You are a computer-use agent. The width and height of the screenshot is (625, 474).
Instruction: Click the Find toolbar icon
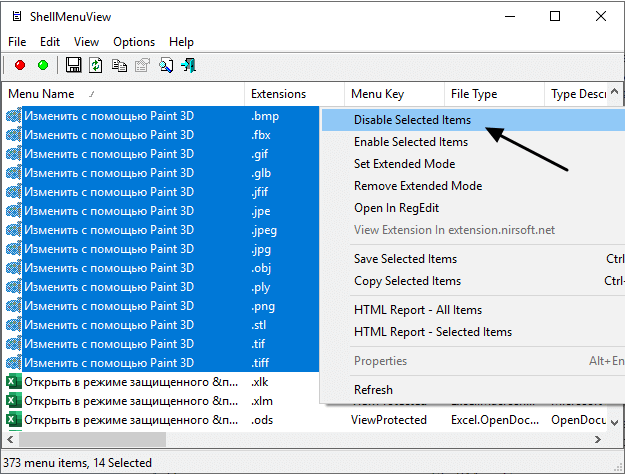(x=166, y=65)
